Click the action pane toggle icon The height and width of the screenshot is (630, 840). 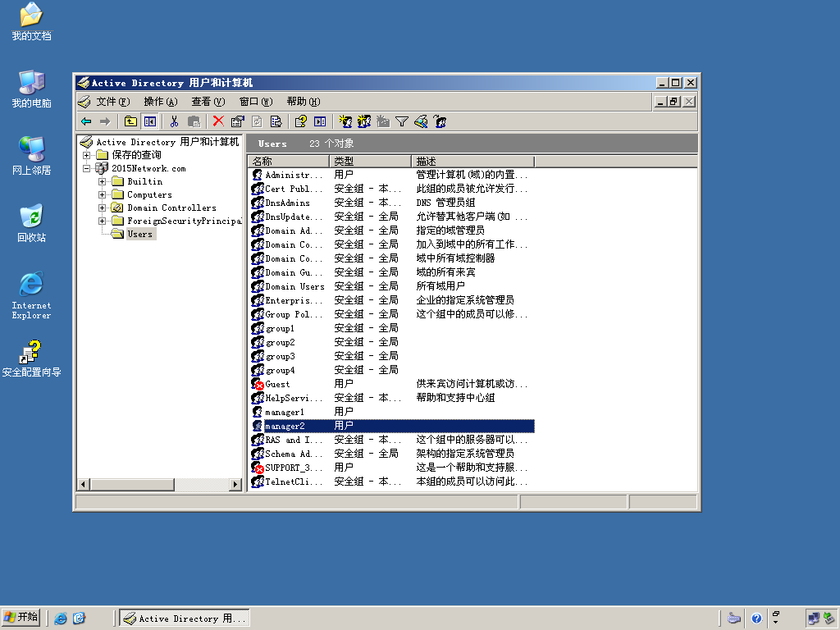pos(320,121)
